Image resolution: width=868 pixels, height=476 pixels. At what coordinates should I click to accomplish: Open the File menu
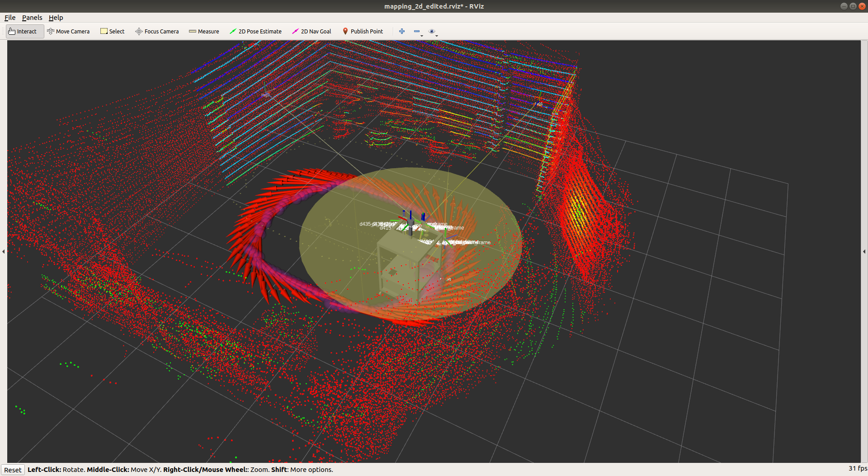[x=10, y=18]
